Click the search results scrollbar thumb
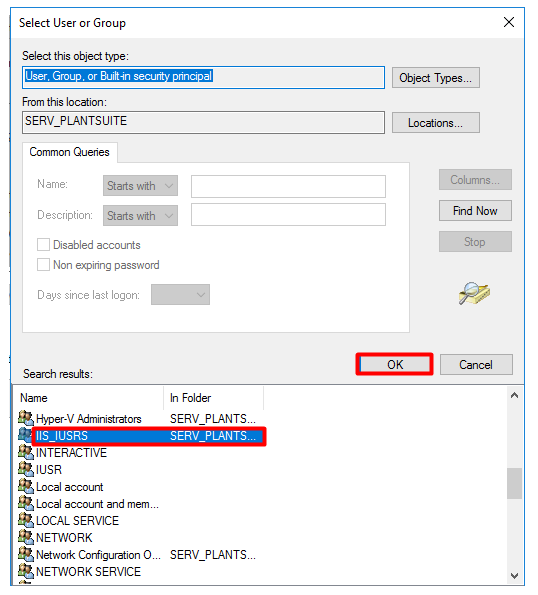 pyautogui.click(x=514, y=483)
